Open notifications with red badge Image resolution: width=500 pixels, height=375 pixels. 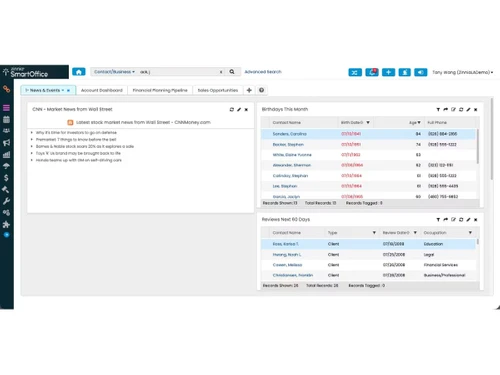(x=372, y=72)
